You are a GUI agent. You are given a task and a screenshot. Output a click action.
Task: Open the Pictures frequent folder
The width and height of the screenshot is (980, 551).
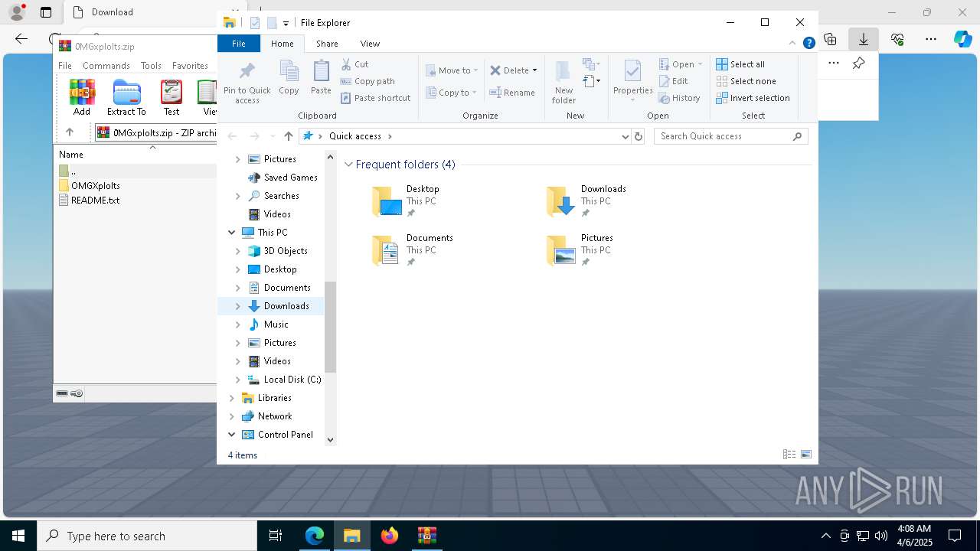pos(580,250)
